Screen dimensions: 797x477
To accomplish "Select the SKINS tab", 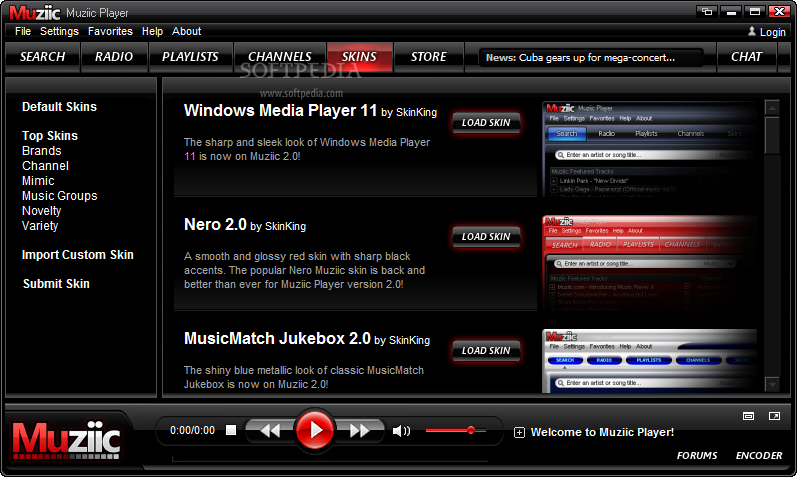I will (359, 57).
